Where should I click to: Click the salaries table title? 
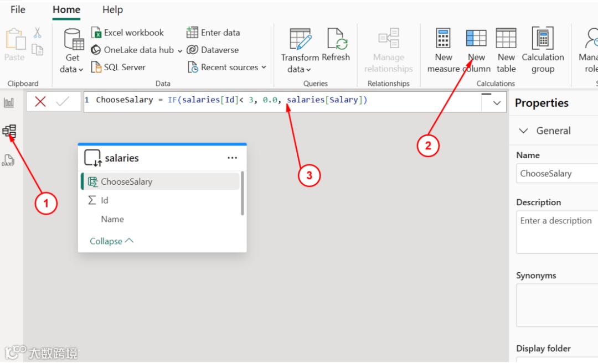[122, 158]
